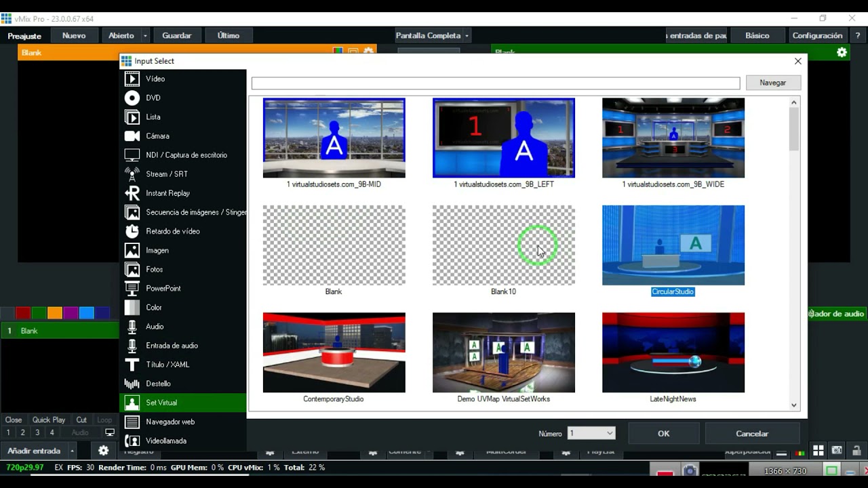Click Guardar in the top toolbar

tap(177, 35)
